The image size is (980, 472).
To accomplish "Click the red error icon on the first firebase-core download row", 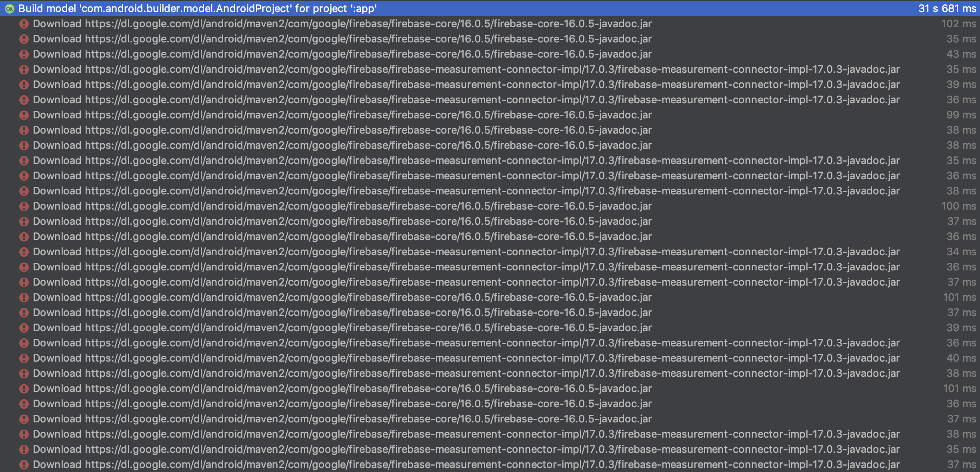I will pyautogui.click(x=24, y=24).
